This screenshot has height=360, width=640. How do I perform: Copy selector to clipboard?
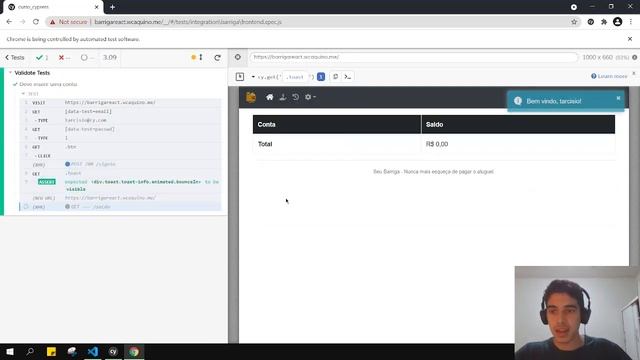click(335, 77)
